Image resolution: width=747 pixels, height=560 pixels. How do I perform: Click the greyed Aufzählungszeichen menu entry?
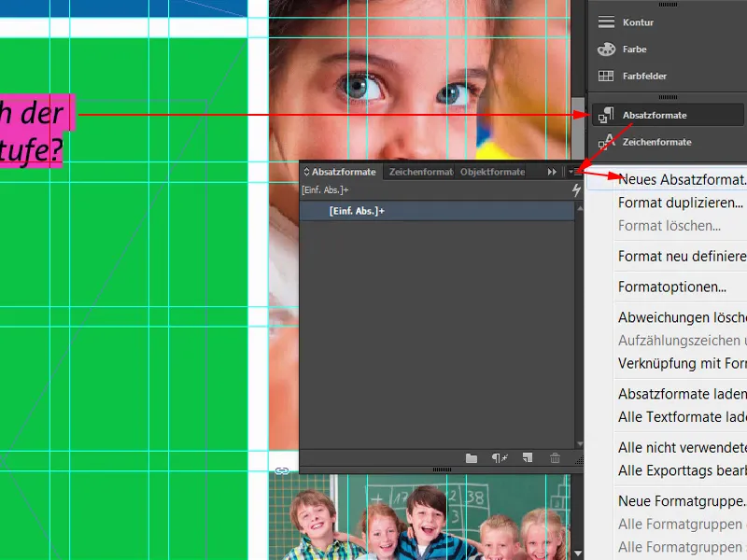682,341
